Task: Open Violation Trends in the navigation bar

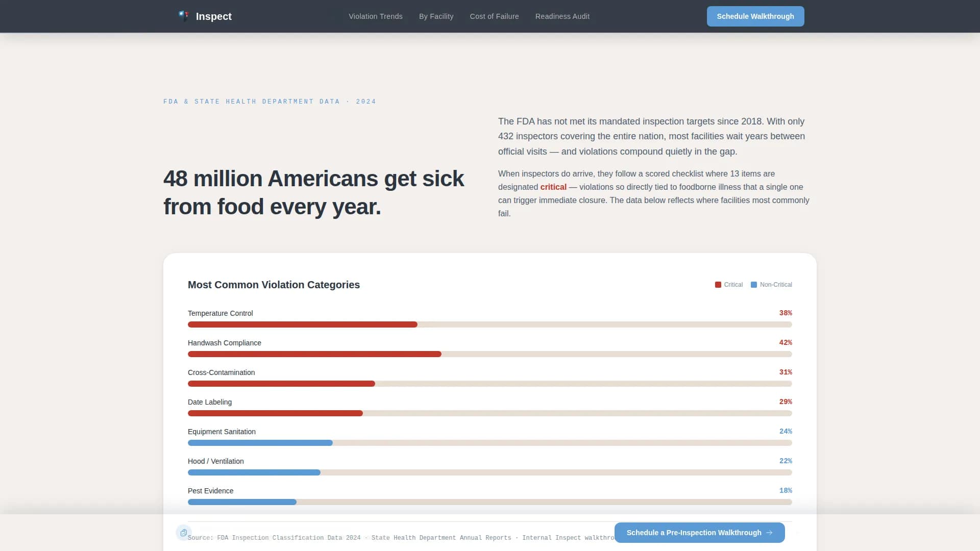Action: [x=375, y=16]
